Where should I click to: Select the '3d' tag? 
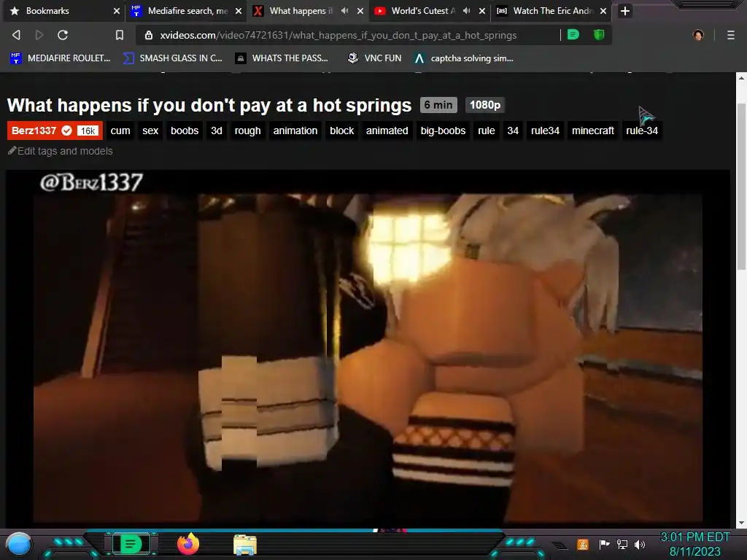(x=216, y=131)
